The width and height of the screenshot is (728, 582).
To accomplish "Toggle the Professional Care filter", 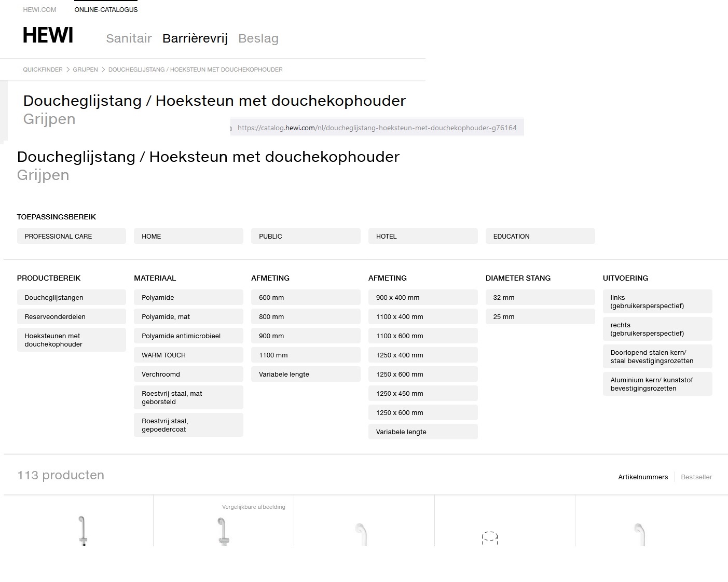I will pyautogui.click(x=71, y=236).
